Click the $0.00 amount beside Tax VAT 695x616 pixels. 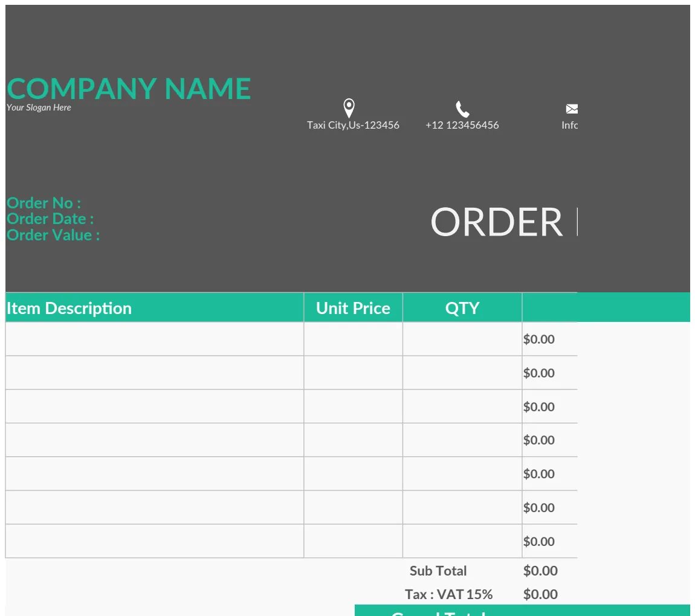point(540,594)
